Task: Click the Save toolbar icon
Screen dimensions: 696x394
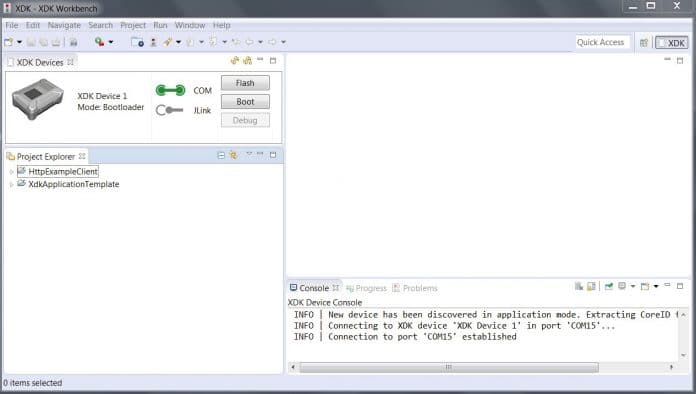Action: coord(31,42)
